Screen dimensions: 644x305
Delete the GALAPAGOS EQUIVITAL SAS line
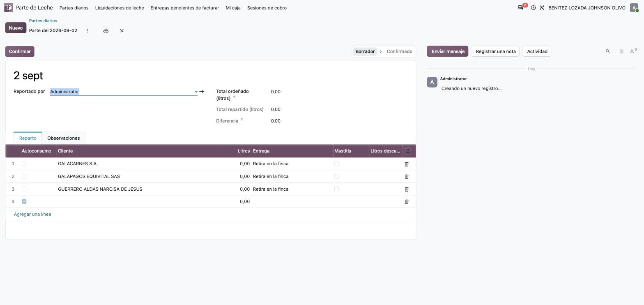(x=407, y=177)
